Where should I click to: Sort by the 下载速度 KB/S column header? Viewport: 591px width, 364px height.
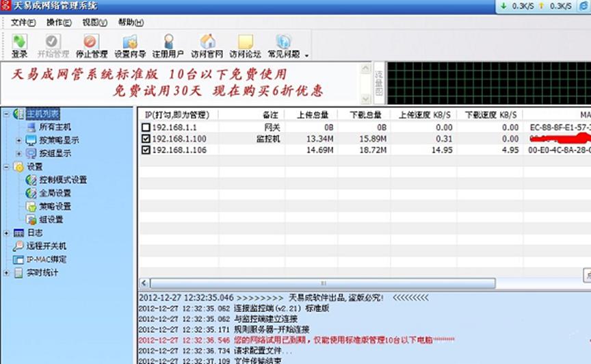490,115
